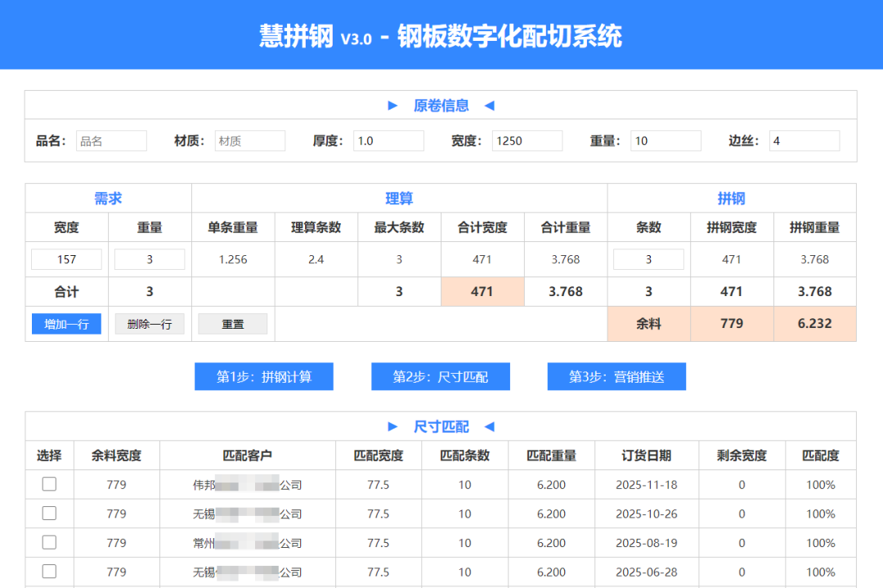Select the 厚度 field showing 1.0
The height and width of the screenshot is (588, 883).
(x=388, y=141)
